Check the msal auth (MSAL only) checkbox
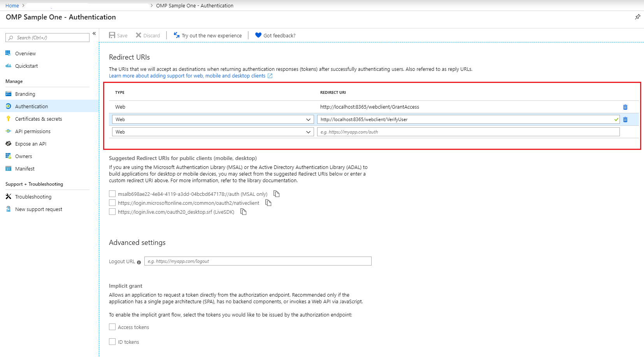This screenshot has height=357, width=644. point(112,194)
